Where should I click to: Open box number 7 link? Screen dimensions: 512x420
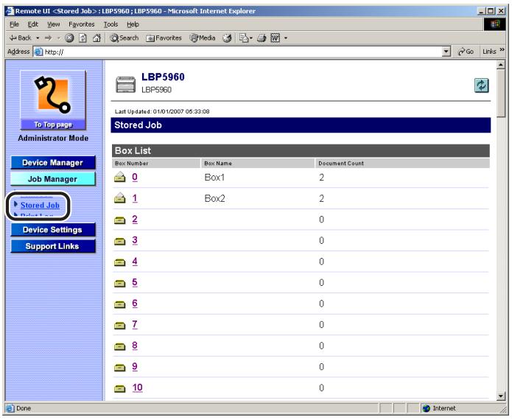[135, 325]
